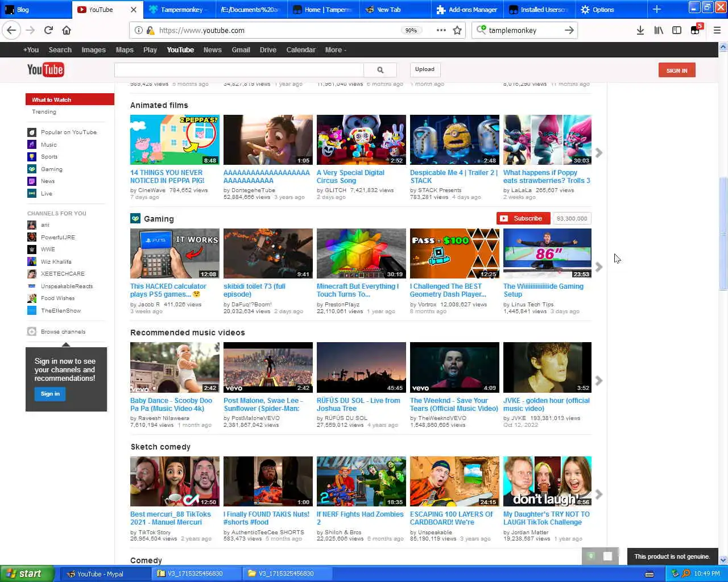Viewport: 728px width, 582px height.
Task: Bookmark this page with star icon
Action: 457,30
